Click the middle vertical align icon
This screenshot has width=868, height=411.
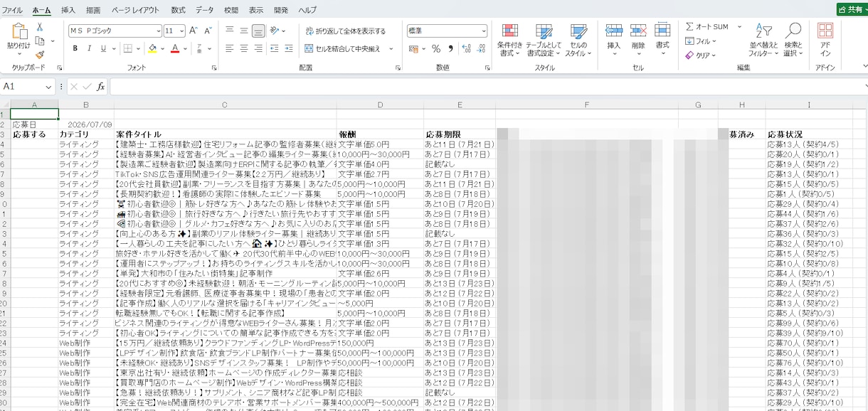click(x=244, y=31)
